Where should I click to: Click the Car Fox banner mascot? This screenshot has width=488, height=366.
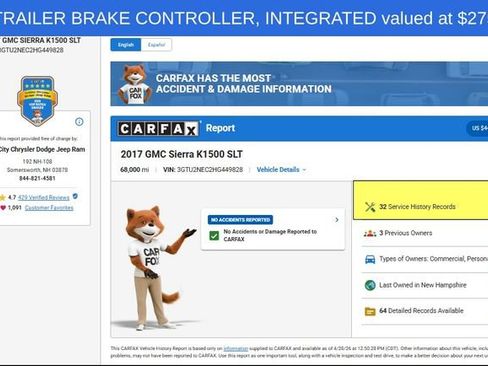click(x=135, y=84)
